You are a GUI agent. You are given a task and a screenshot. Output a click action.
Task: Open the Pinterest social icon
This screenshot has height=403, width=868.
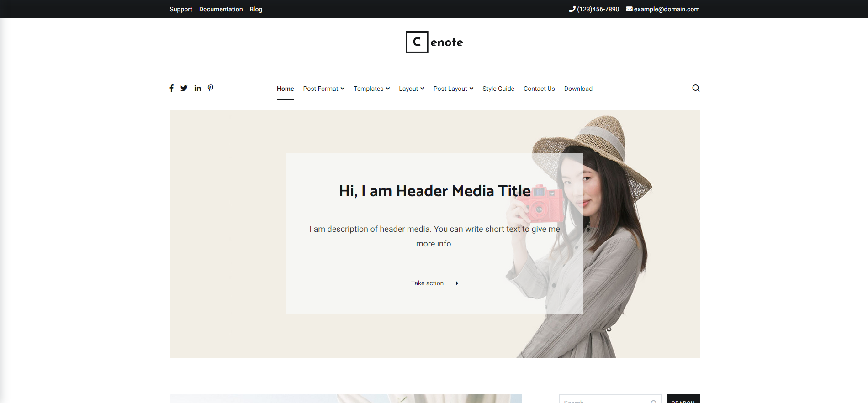[211, 88]
